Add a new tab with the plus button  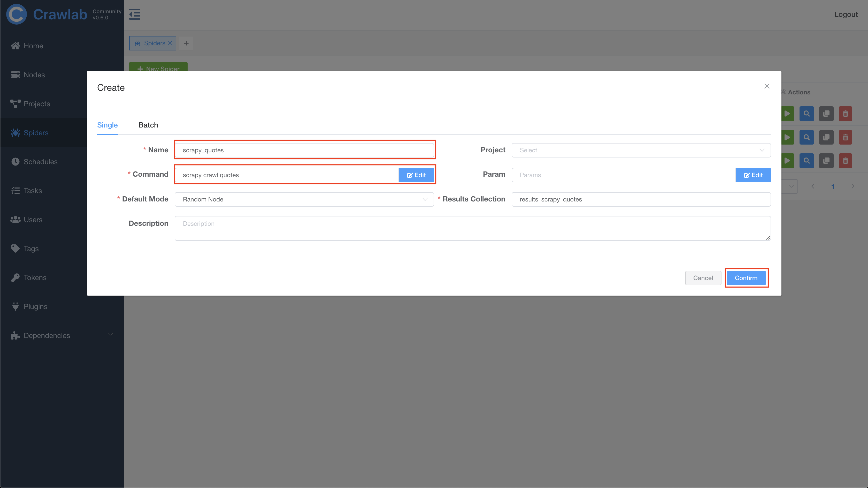(x=186, y=43)
